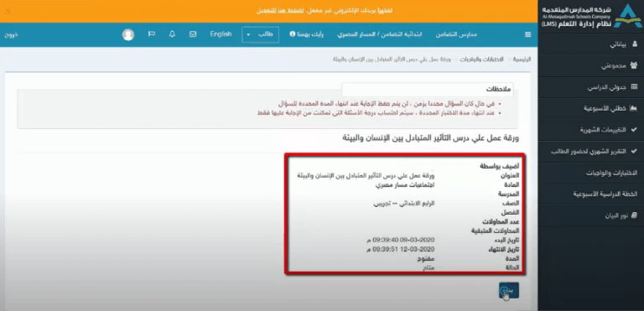
Task: Click the خروج logout link
Action: (x=11, y=35)
